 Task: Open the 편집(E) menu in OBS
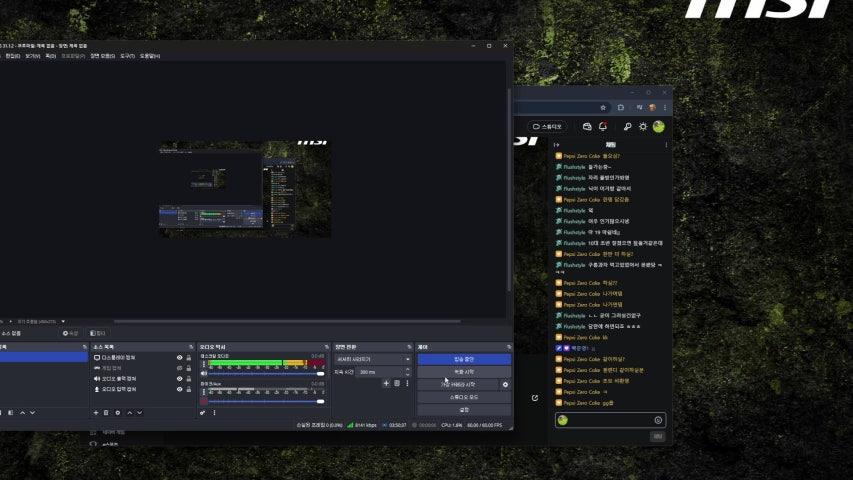[x=13, y=56]
